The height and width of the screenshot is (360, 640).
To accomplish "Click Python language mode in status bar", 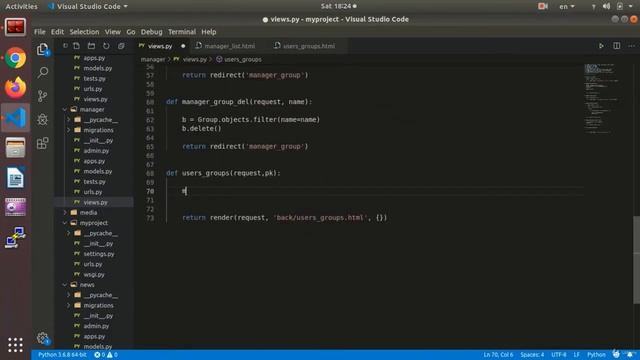I will point(596,355).
